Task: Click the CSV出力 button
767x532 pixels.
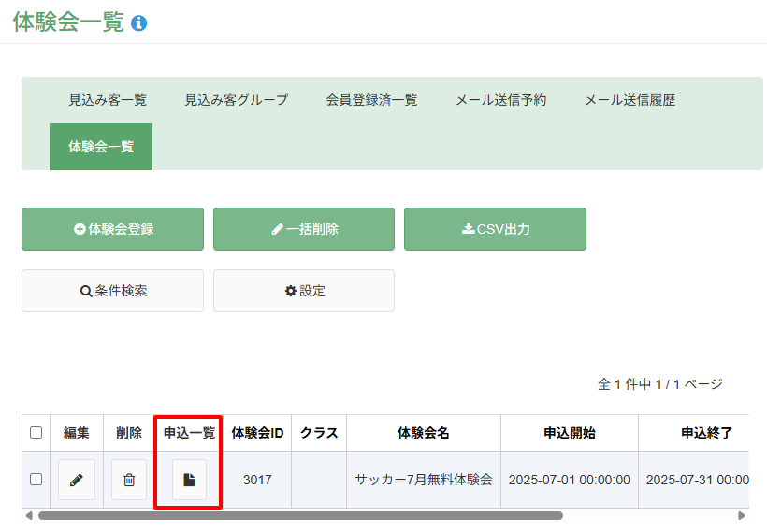Action: tap(495, 229)
